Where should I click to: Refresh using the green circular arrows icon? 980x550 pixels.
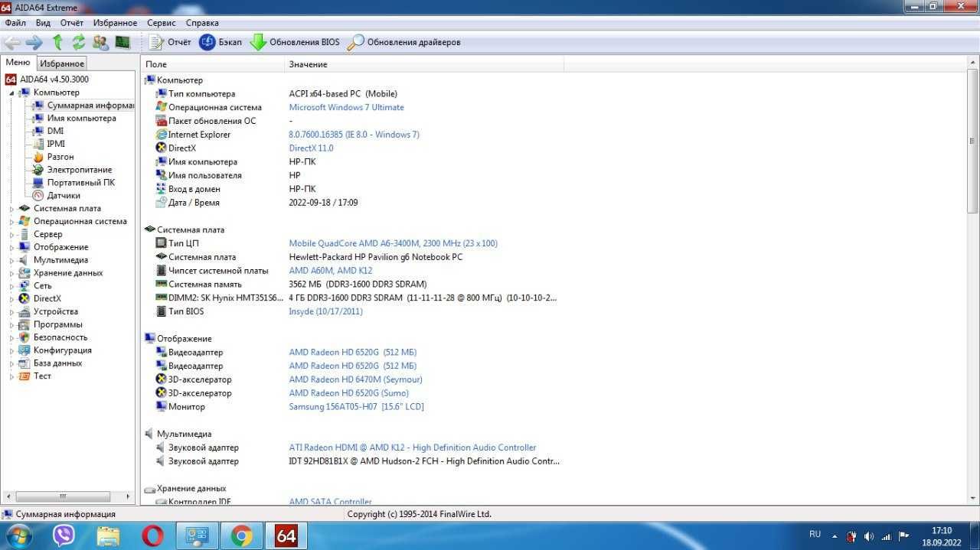[x=78, y=42]
